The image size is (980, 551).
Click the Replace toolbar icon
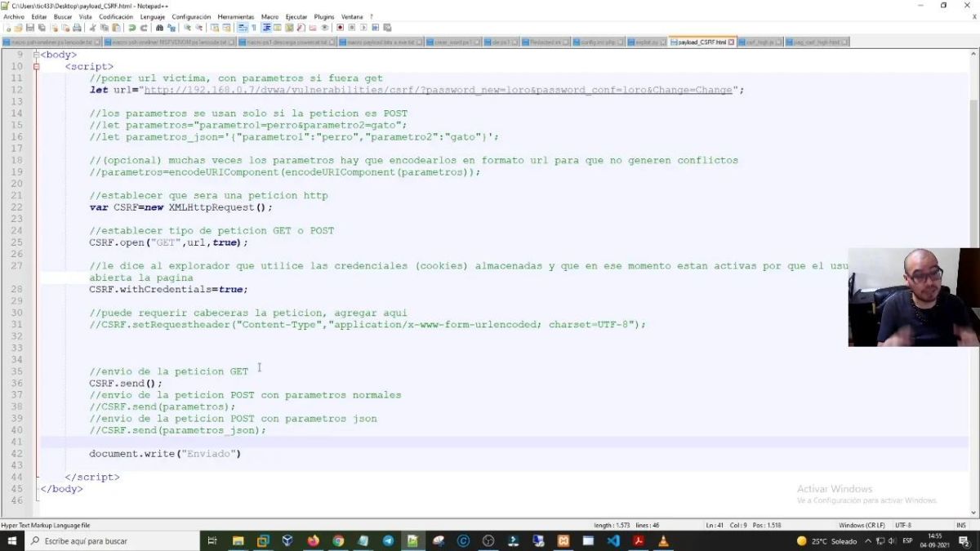pos(171,28)
